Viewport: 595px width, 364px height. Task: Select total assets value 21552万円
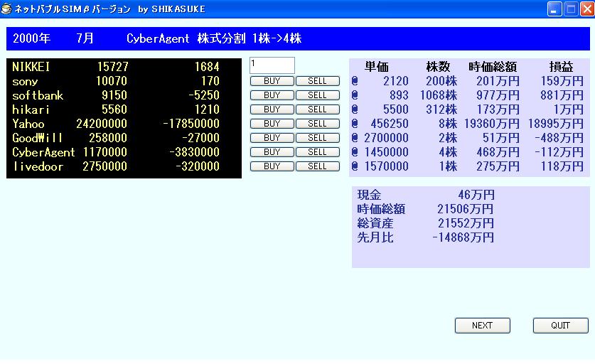(x=466, y=223)
